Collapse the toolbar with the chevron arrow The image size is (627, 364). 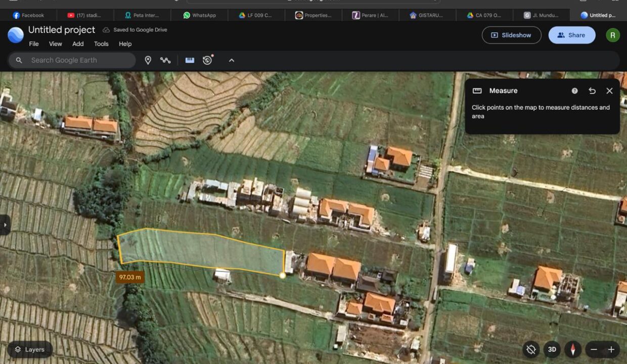(232, 60)
